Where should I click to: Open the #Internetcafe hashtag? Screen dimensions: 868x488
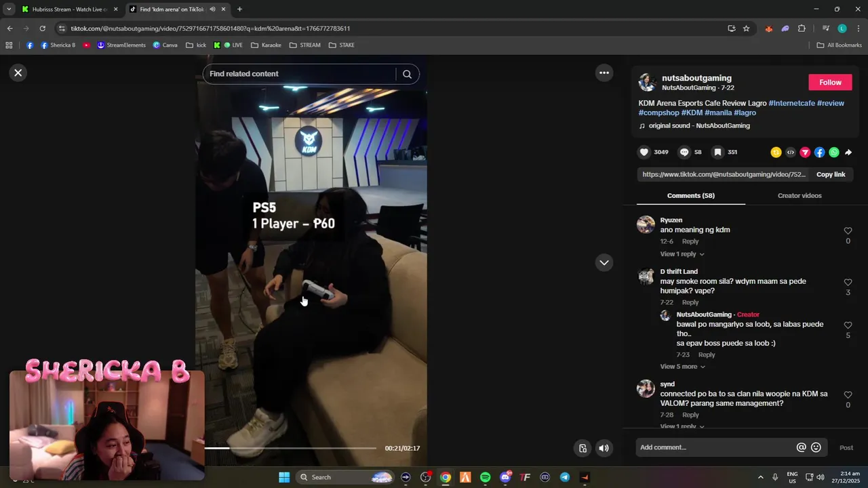[x=791, y=103]
